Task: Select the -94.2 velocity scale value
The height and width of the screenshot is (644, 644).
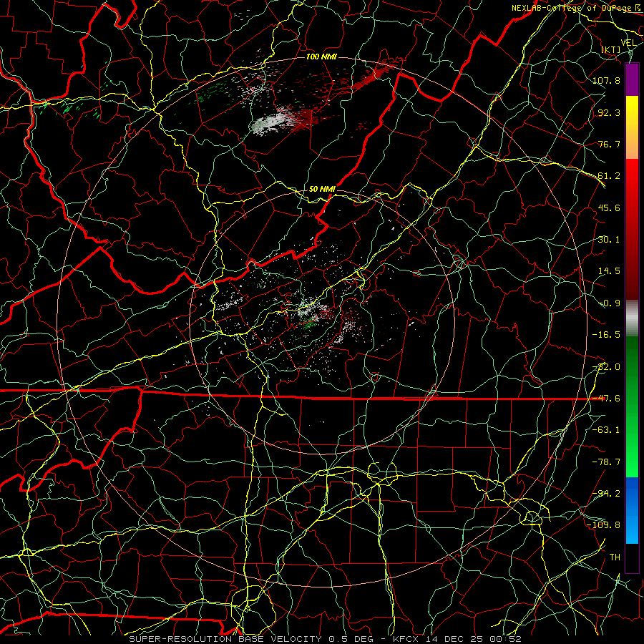Action: click(x=606, y=493)
